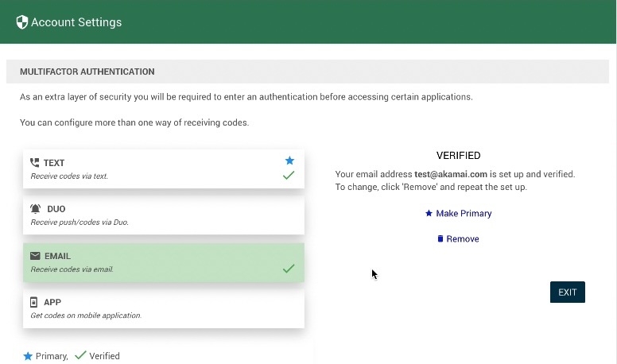This screenshot has width=617, height=364.
Task: Click the mobile device icon on APP option
Action: click(34, 302)
